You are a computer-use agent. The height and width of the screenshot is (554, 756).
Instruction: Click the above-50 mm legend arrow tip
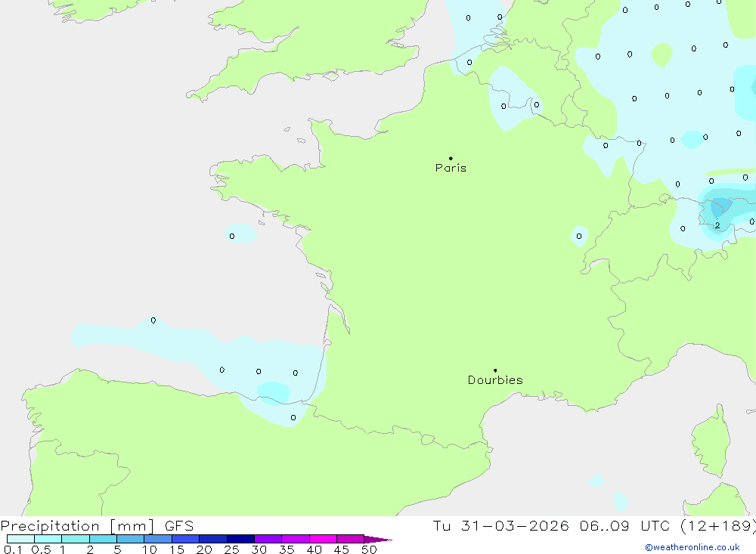coord(379,540)
